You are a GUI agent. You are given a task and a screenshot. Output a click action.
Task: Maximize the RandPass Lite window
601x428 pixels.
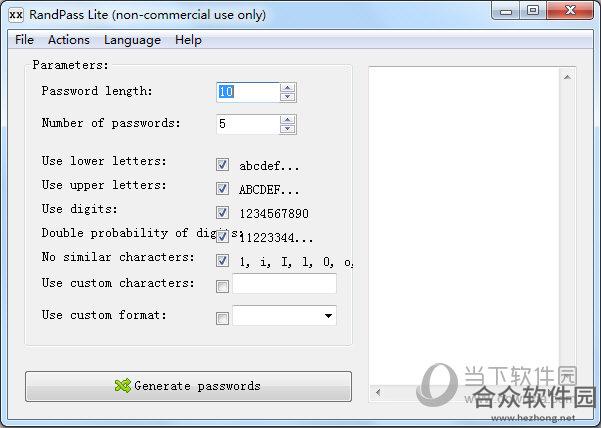tap(533, 11)
